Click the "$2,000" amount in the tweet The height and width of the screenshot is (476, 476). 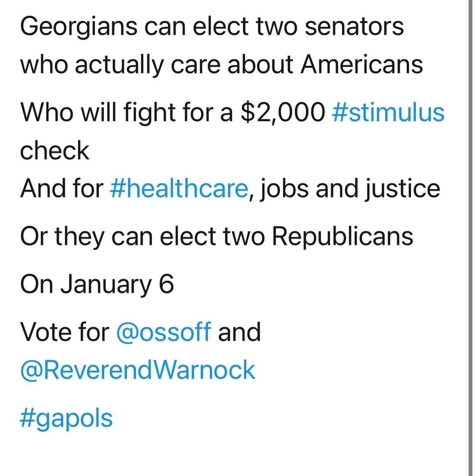click(283, 113)
